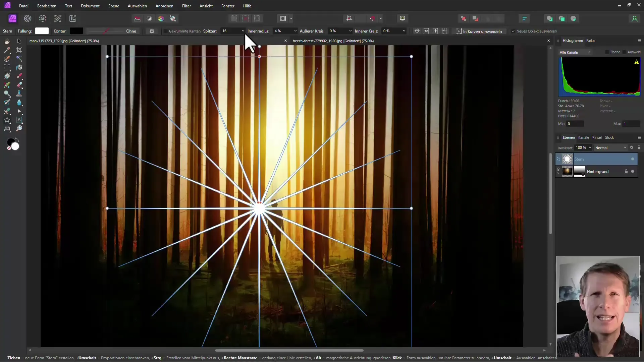Open the Kontur line style Ohne
644x362 pixels.
click(x=113, y=31)
